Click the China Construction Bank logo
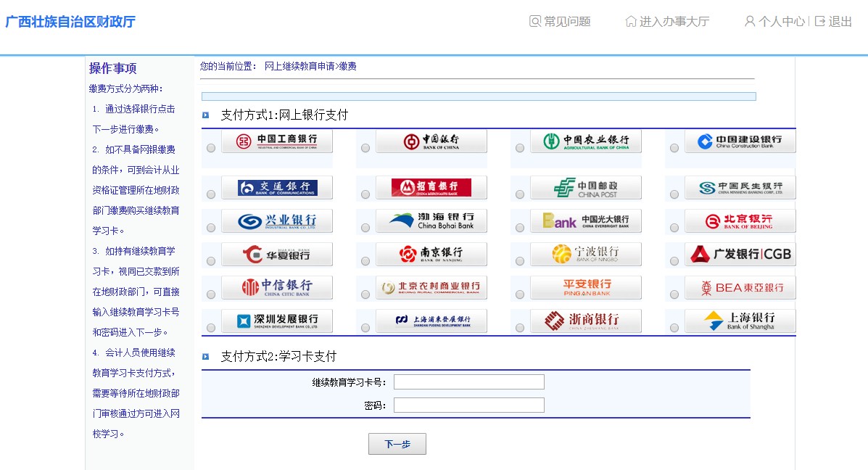 pos(740,140)
